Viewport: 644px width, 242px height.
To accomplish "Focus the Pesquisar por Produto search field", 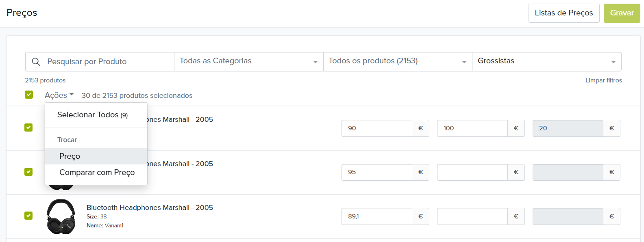I will pyautogui.click(x=106, y=62).
